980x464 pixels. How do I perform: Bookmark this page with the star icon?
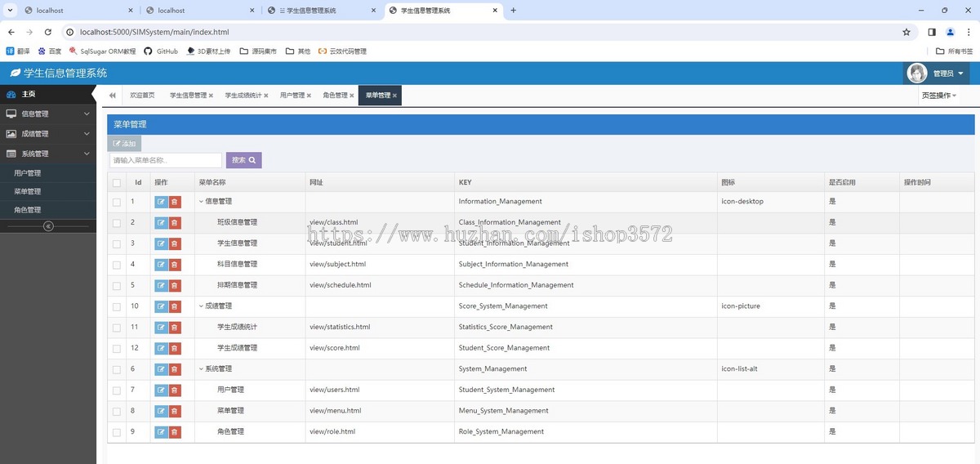(x=906, y=32)
